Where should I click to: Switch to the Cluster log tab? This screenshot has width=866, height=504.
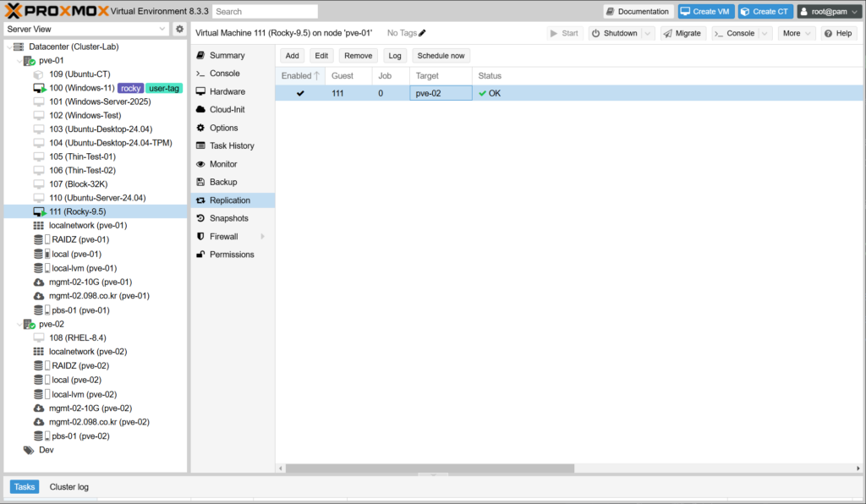point(69,487)
